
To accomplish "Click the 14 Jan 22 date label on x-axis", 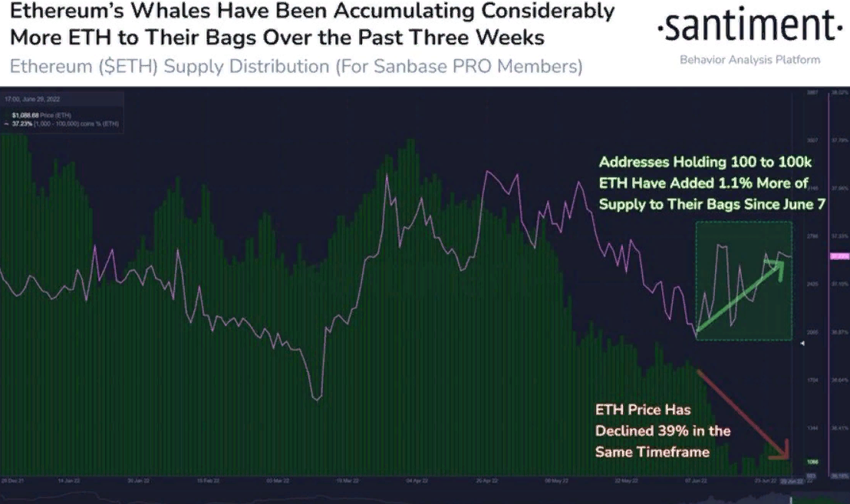I will click(x=70, y=482).
